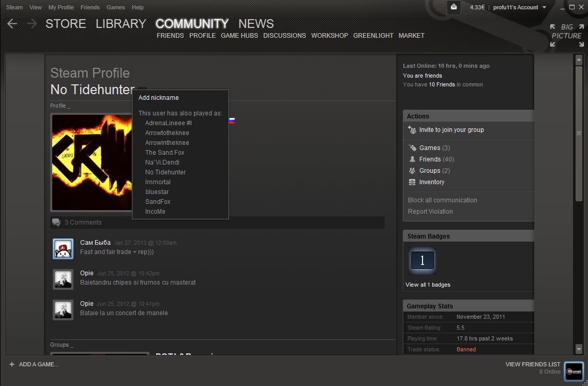Open the Groups (2) link
The height and width of the screenshot is (386, 588).
click(434, 170)
